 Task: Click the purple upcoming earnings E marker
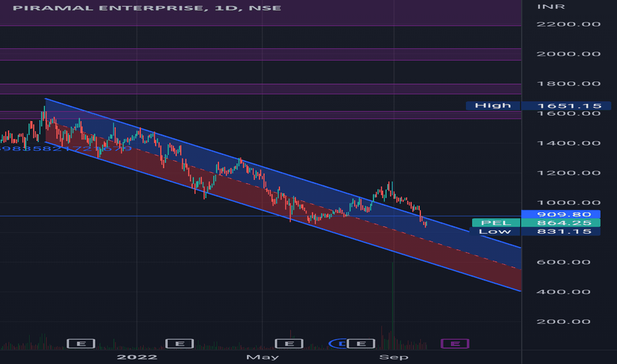[x=455, y=343]
